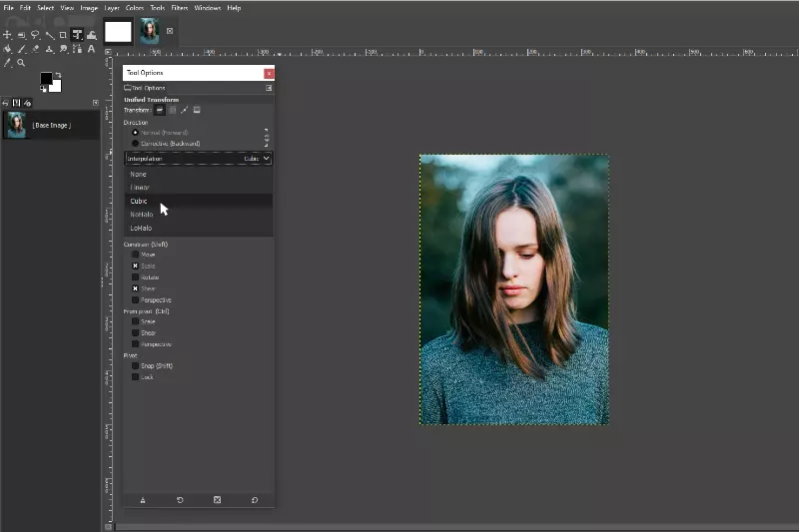The width and height of the screenshot is (799, 532).
Task: Select the Paintbrush tool
Action: click(x=21, y=49)
